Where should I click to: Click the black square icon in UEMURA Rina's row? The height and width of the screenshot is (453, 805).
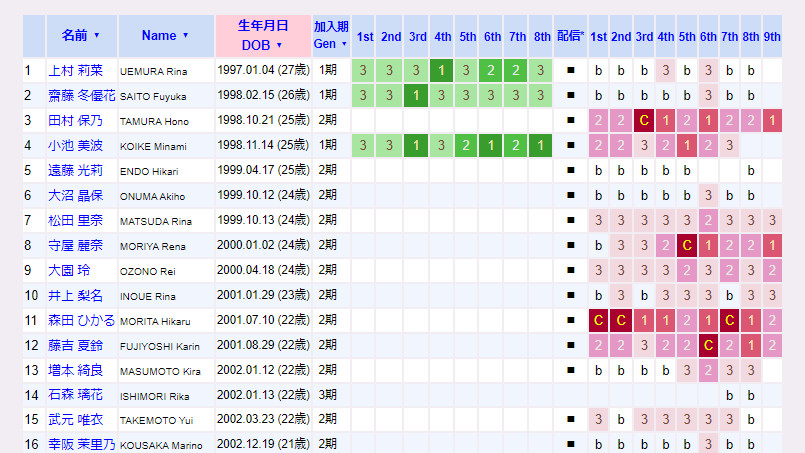click(570, 71)
